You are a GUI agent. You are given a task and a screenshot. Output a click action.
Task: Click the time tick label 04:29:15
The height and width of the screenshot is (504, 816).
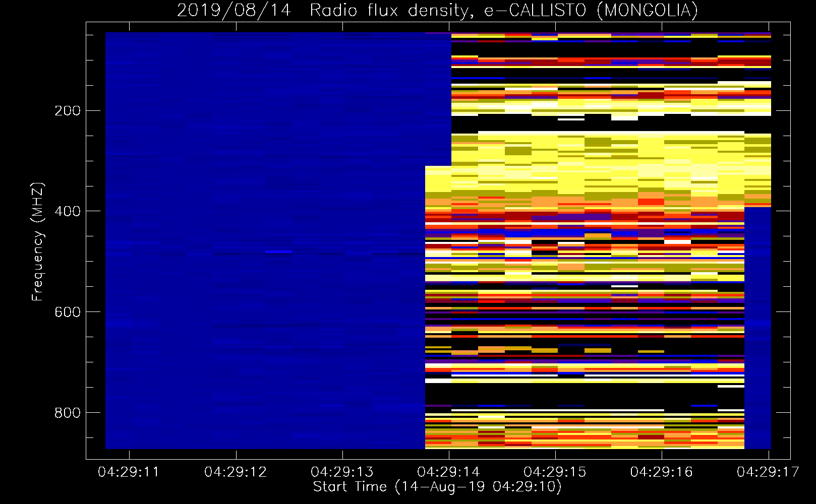[x=555, y=472]
